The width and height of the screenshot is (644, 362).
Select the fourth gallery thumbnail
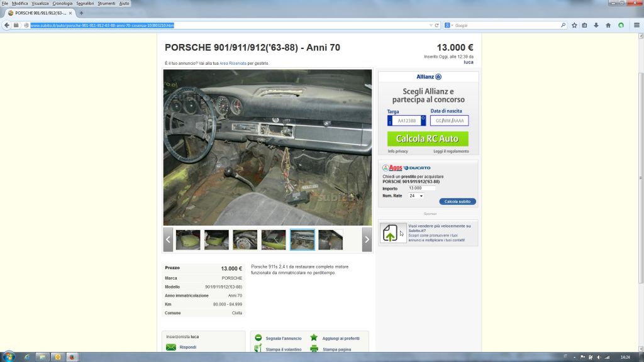(274, 239)
